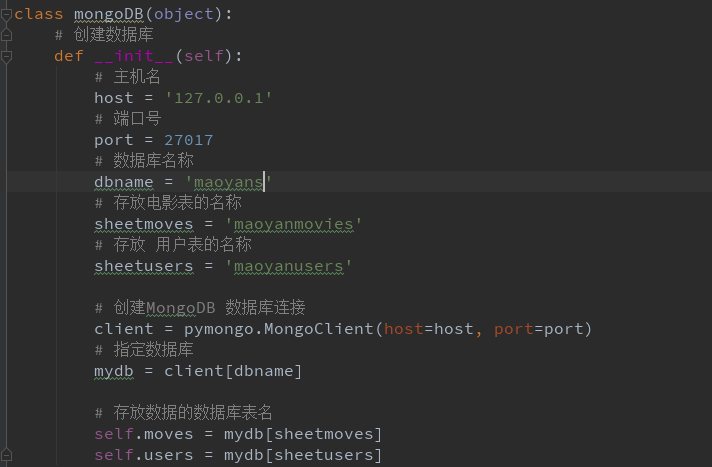
Task: Click mydb[sheetusers] expression
Action: point(303,455)
